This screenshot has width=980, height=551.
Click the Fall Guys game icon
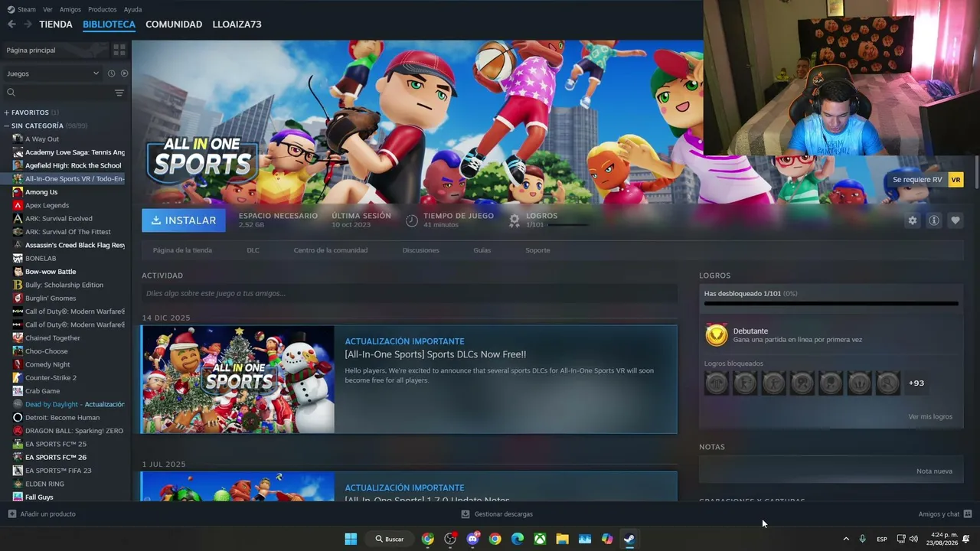pos(18,497)
